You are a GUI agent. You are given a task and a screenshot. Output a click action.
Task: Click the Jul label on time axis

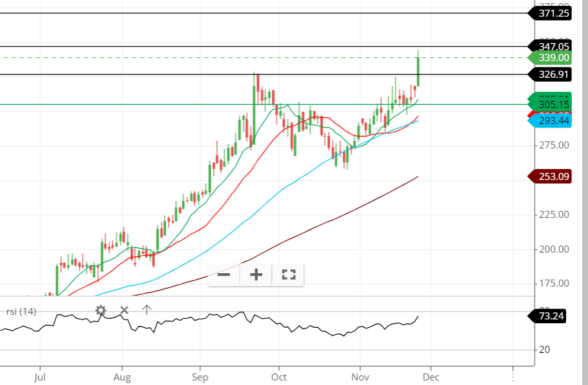coord(40,377)
